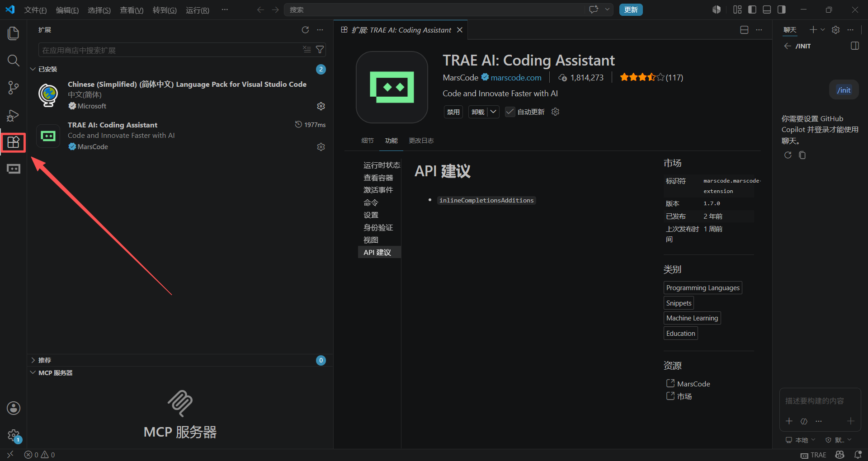Open the new chat dropdown arrow
The height and width of the screenshot is (461, 868).
coord(822,30)
